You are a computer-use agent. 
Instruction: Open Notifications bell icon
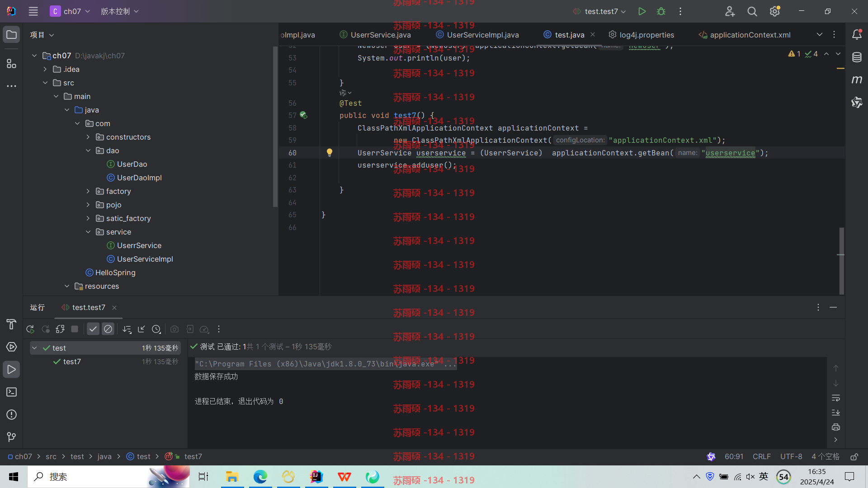click(857, 35)
